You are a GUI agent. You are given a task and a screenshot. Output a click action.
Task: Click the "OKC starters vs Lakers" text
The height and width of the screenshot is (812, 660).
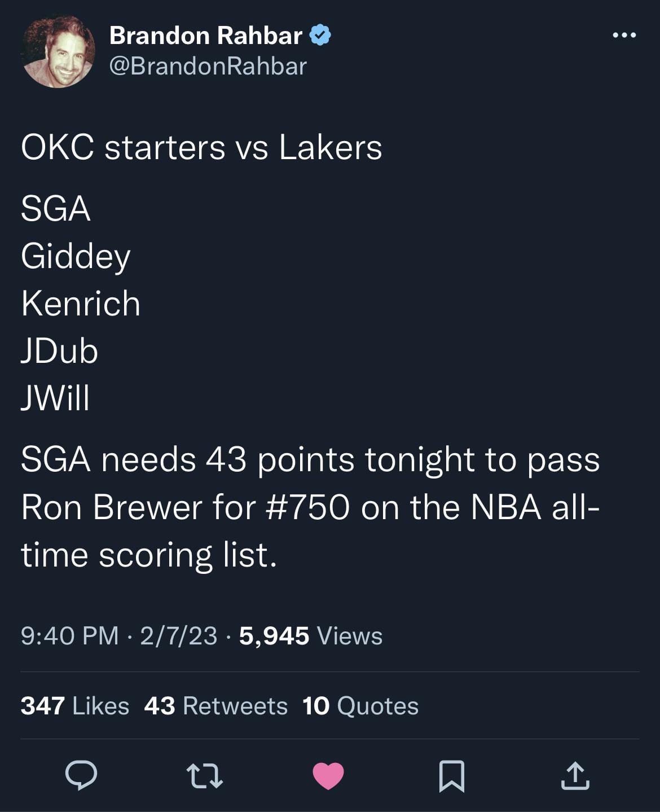(x=201, y=147)
